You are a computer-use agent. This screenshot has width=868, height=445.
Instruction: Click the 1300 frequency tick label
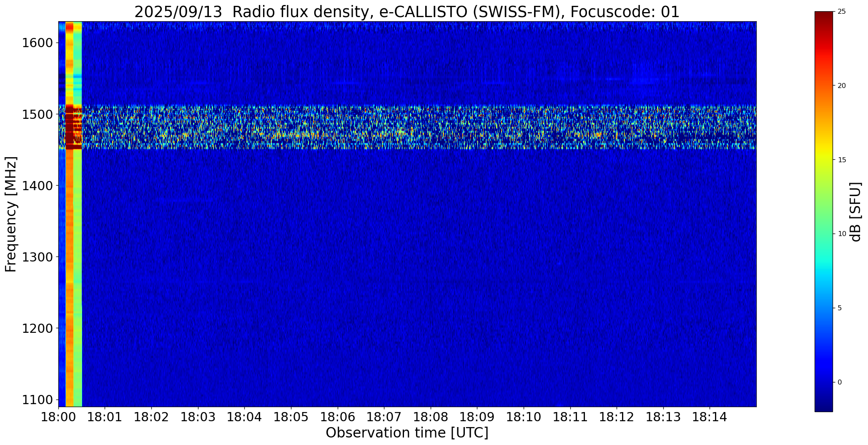pos(37,257)
